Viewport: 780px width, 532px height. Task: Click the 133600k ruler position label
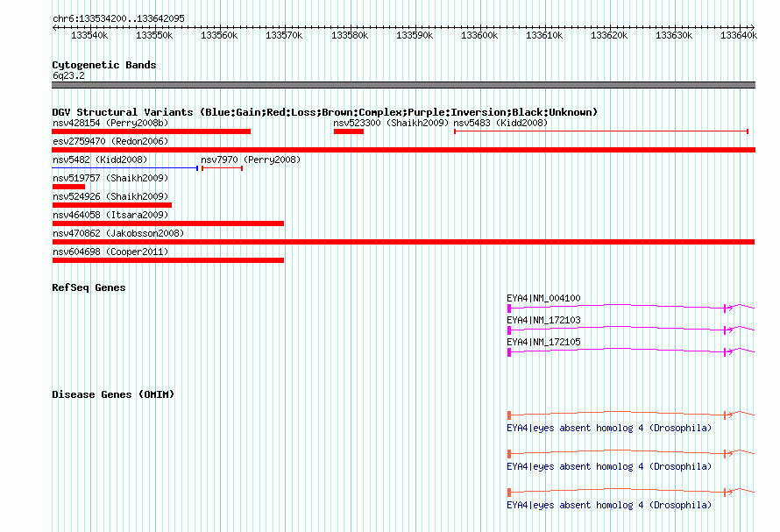(479, 35)
